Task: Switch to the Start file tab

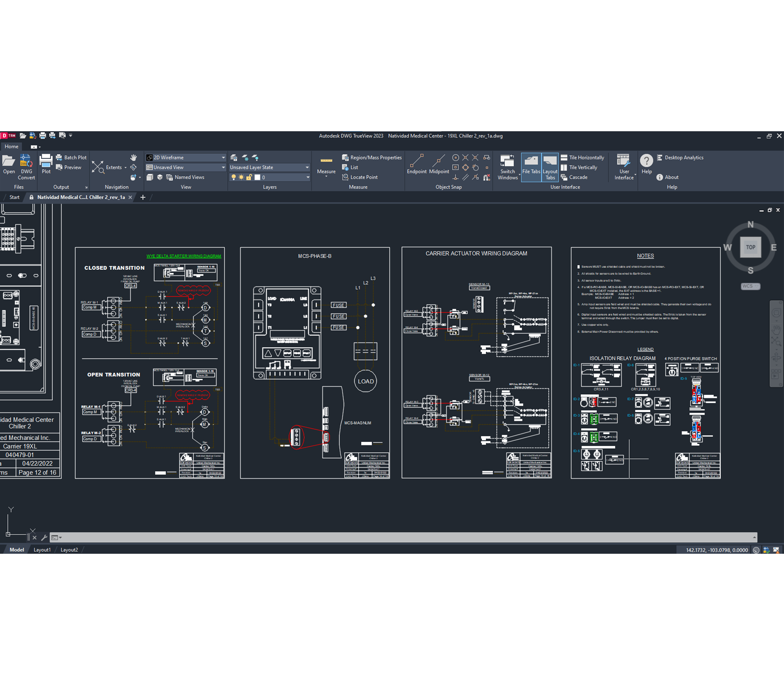Action: 14,197
